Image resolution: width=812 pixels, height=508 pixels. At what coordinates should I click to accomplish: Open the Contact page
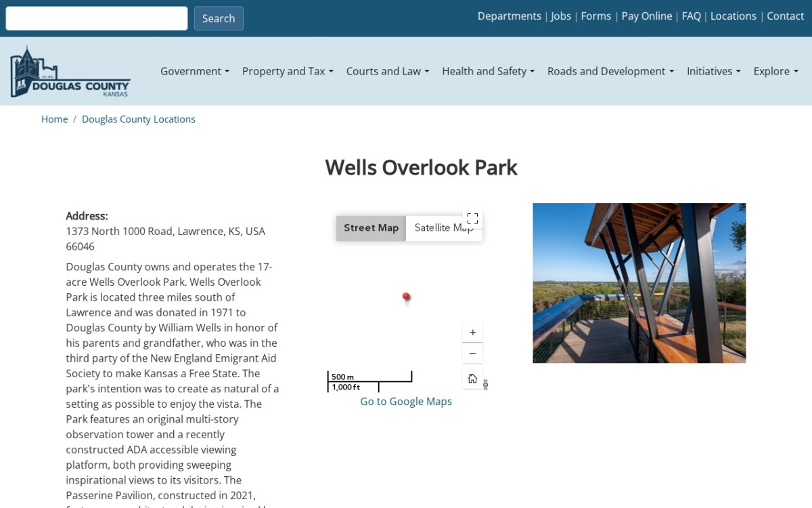786,16
